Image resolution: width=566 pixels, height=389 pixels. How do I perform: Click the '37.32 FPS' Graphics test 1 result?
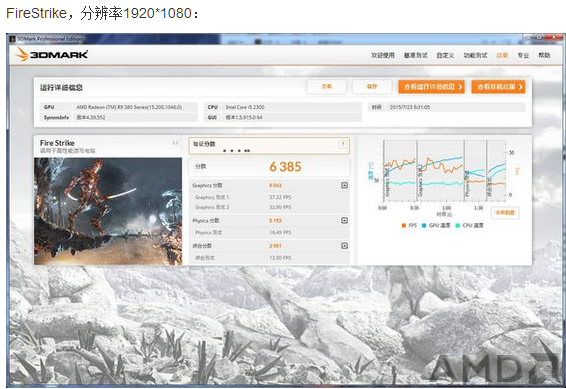coord(280,197)
